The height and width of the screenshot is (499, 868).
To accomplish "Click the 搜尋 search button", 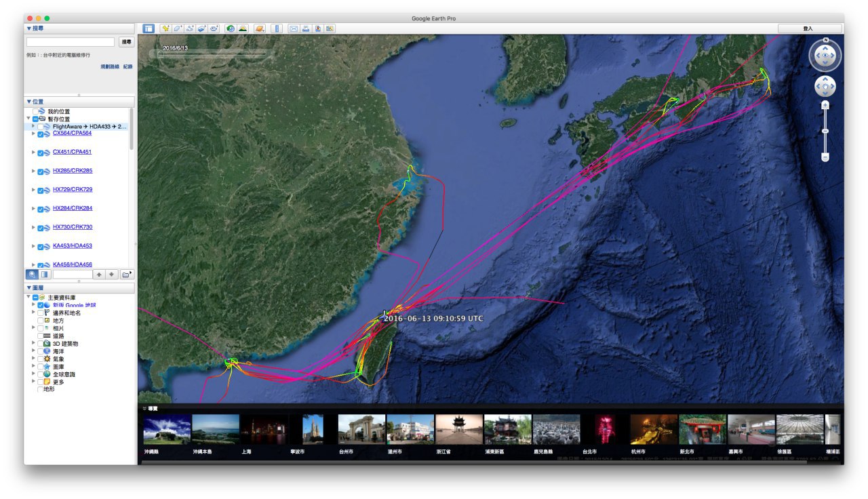I will click(126, 42).
